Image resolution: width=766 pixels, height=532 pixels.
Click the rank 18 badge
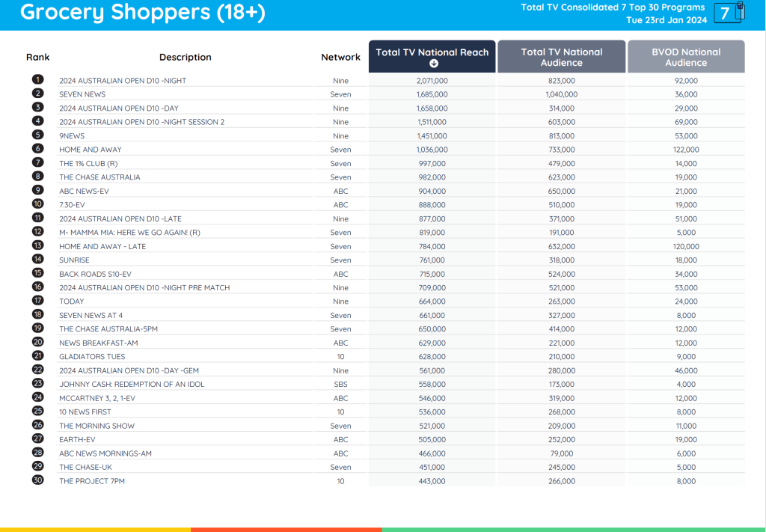pyautogui.click(x=37, y=314)
